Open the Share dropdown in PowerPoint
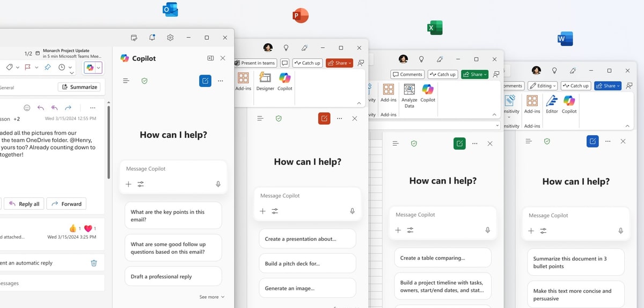This screenshot has height=308, width=644. pyautogui.click(x=339, y=63)
